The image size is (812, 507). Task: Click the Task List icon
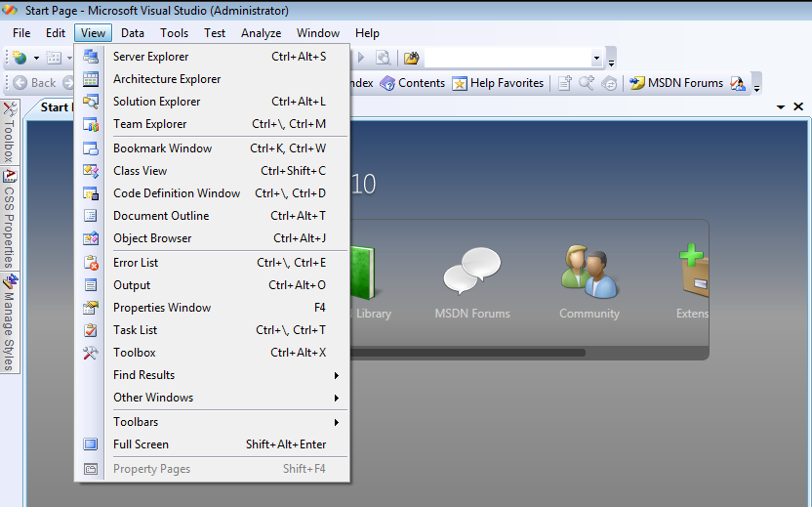91,330
